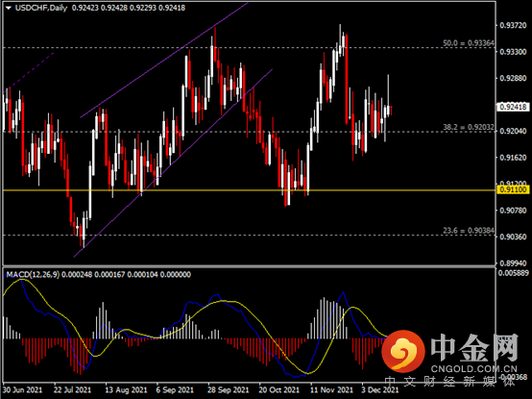Click the MACD scale value 0.005889
Screen dimensions: 532x399
coord(513,273)
